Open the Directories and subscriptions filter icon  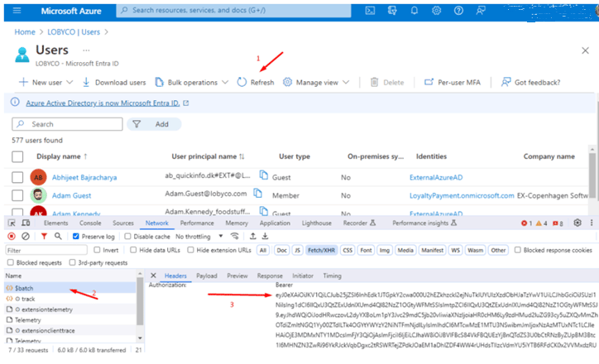tap(392, 11)
